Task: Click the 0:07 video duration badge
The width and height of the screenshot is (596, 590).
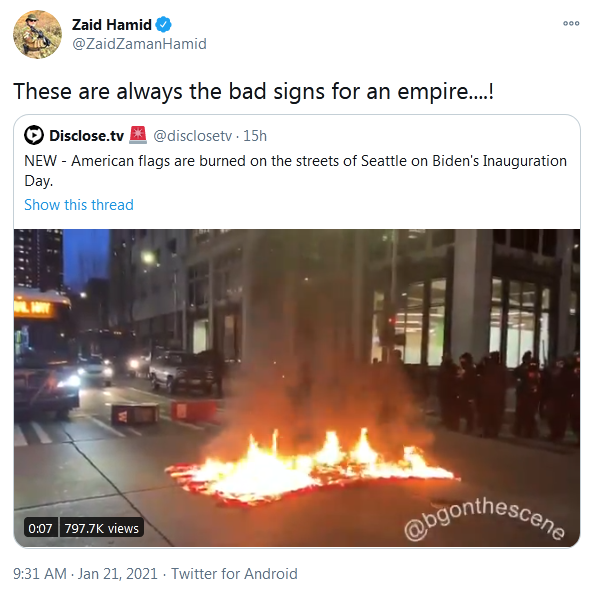Action: pos(40,528)
